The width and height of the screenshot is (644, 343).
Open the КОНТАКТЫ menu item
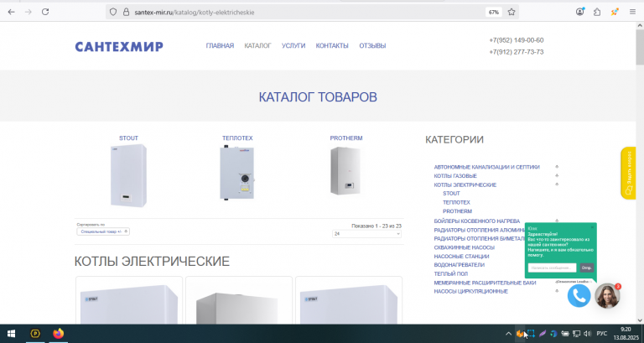coord(332,45)
